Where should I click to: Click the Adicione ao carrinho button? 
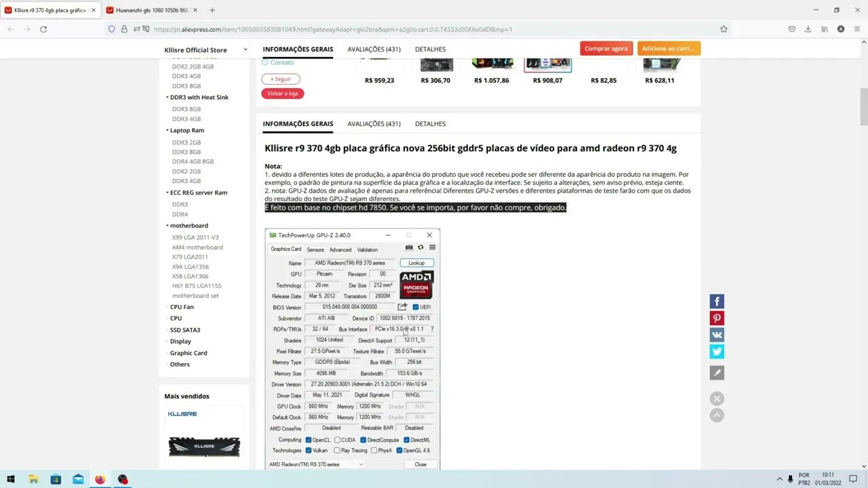click(669, 48)
